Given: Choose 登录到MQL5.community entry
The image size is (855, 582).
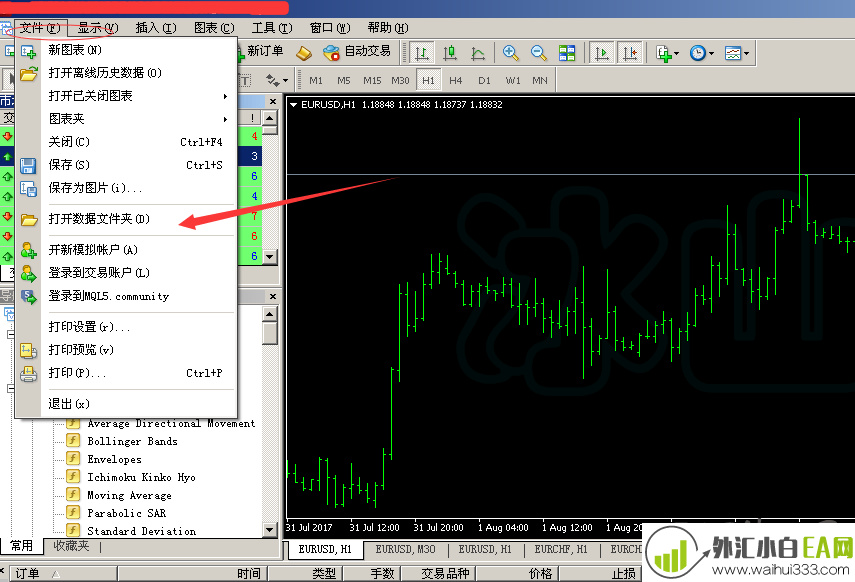Looking at the screenshot, I should pos(127,296).
